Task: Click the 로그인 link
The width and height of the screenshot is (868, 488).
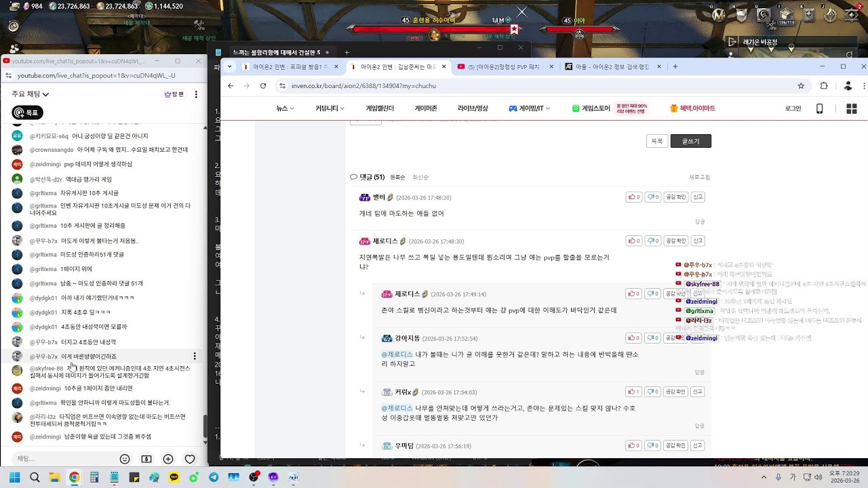Action: 793,108
